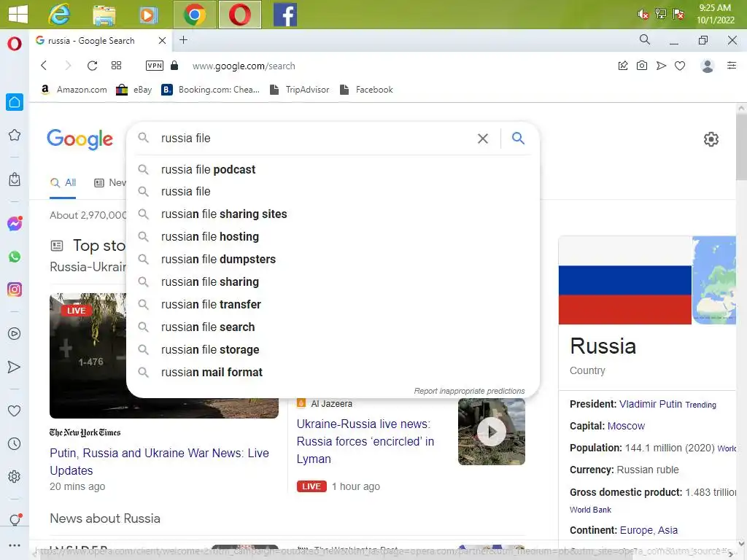This screenshot has width=747, height=560.
Task: Select suggestion russian file transfer
Action: 333,305
